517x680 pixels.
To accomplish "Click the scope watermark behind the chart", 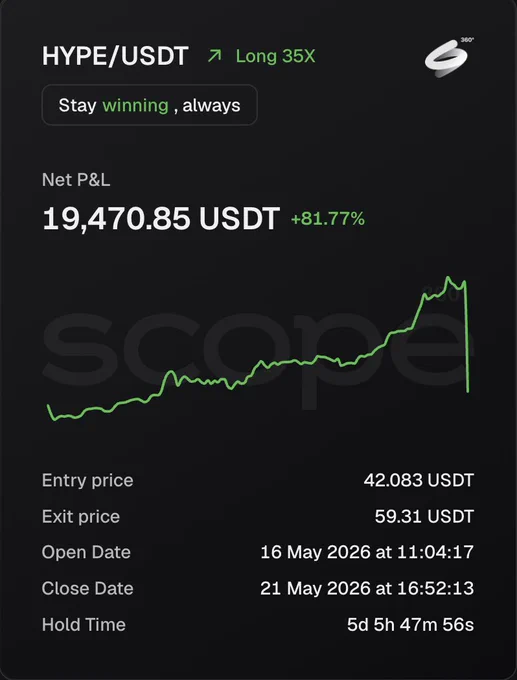I will [x=258, y=351].
